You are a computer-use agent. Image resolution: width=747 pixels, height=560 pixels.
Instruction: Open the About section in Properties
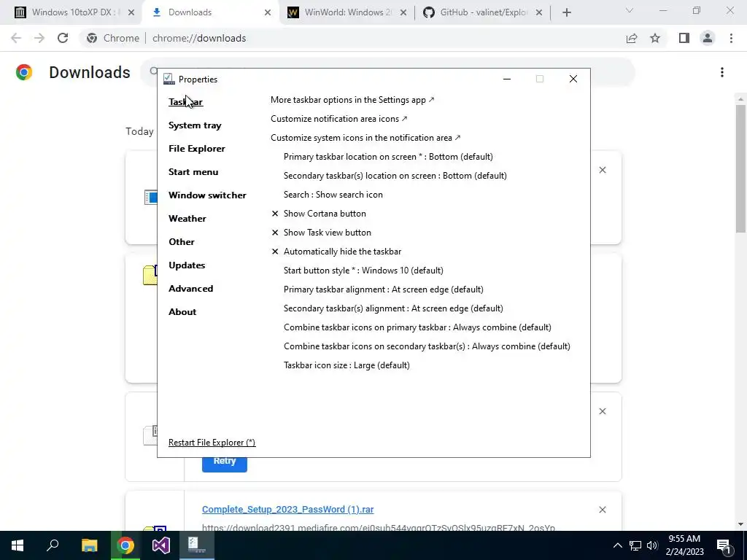(x=182, y=312)
